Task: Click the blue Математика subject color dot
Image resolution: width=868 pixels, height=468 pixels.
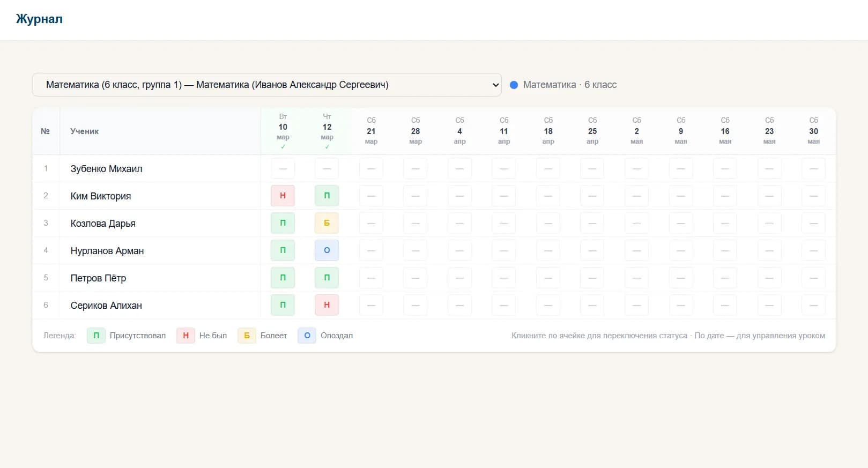Action: tap(514, 85)
